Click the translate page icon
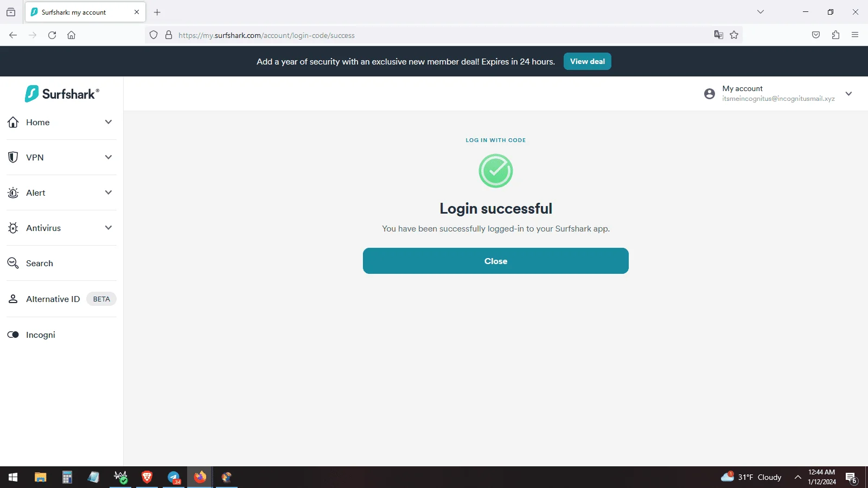 (719, 35)
